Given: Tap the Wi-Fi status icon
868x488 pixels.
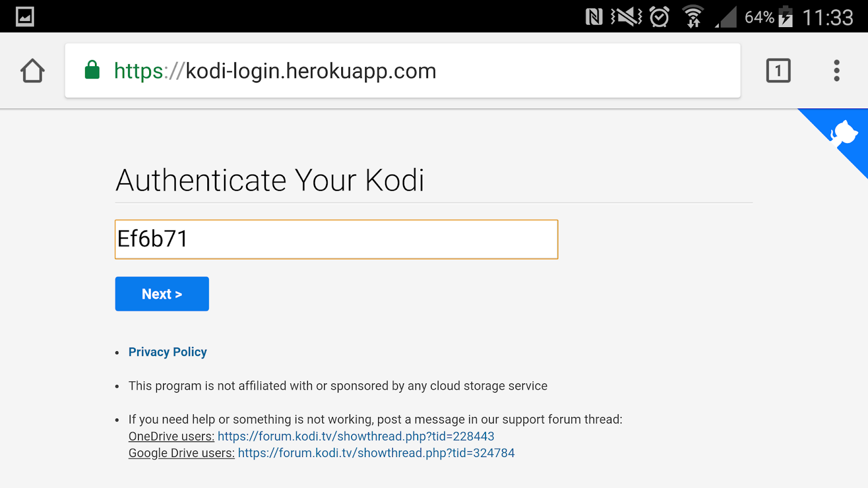Looking at the screenshot, I should click(x=693, y=17).
